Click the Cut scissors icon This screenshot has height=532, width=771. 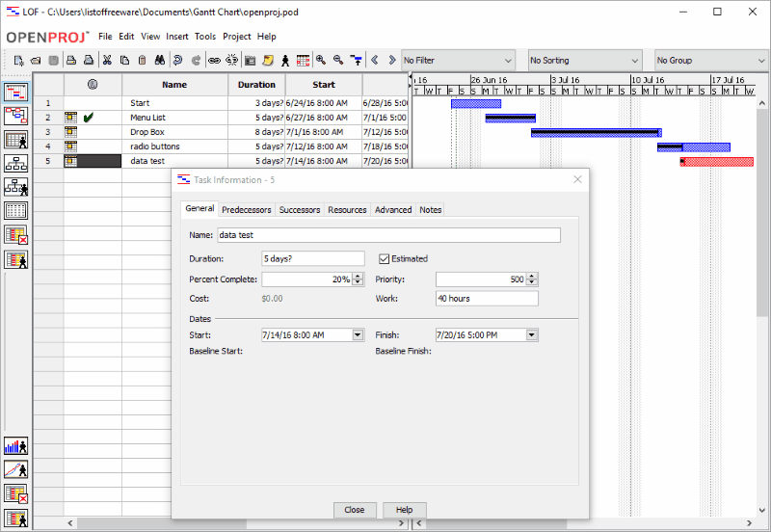pyautogui.click(x=107, y=61)
